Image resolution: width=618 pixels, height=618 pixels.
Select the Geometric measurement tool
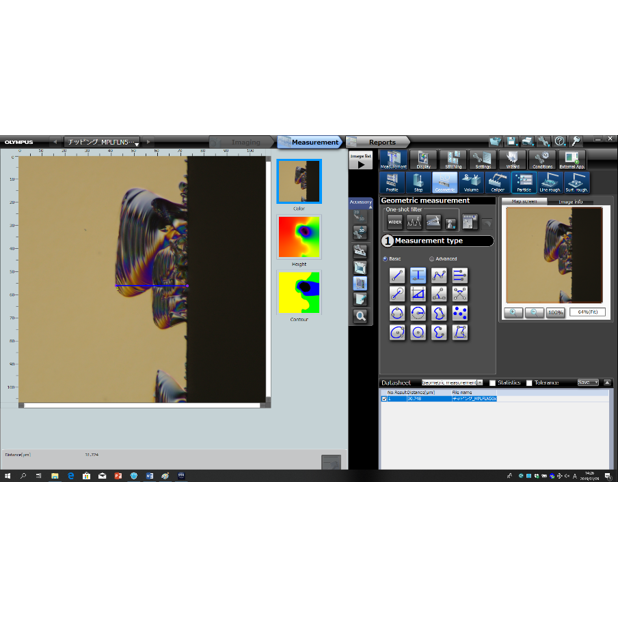coord(445,183)
